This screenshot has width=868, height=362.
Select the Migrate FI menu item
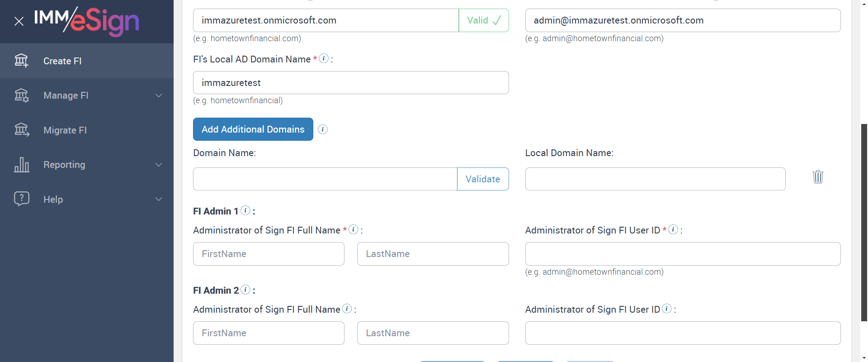65,130
